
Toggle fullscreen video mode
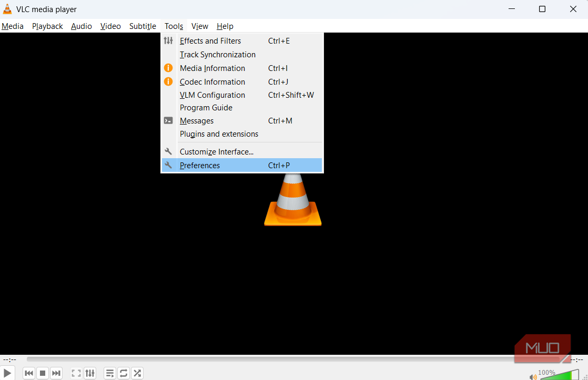click(x=76, y=373)
